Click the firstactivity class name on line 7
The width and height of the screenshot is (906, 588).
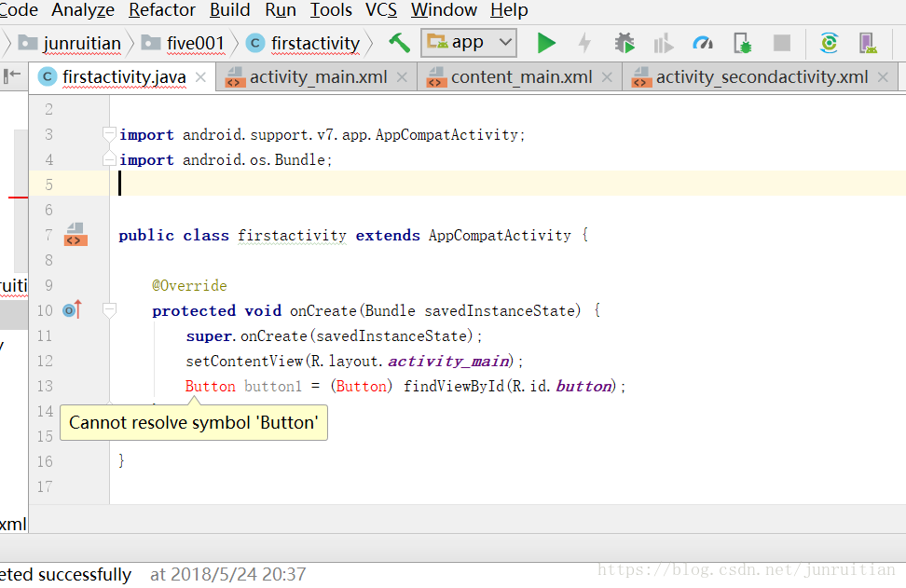(292, 235)
